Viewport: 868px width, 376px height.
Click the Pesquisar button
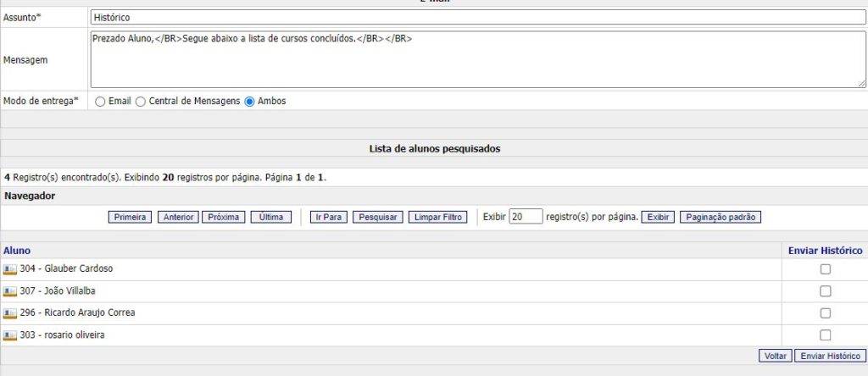pos(377,218)
